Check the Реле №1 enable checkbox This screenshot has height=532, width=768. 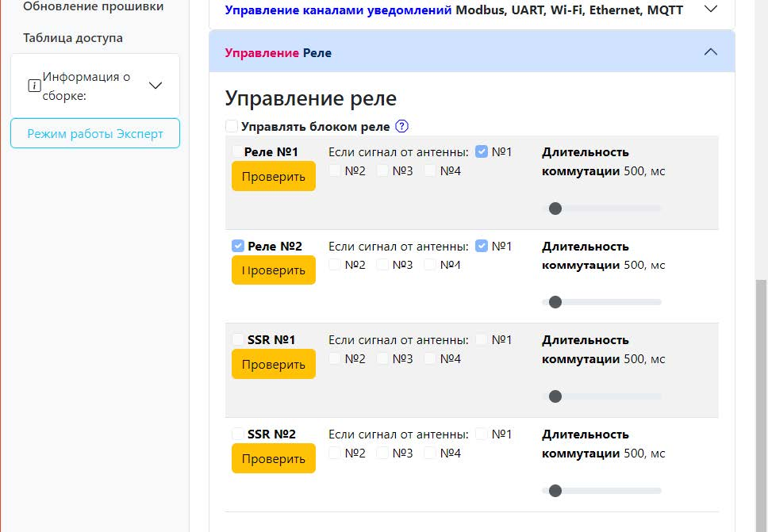tap(237, 151)
